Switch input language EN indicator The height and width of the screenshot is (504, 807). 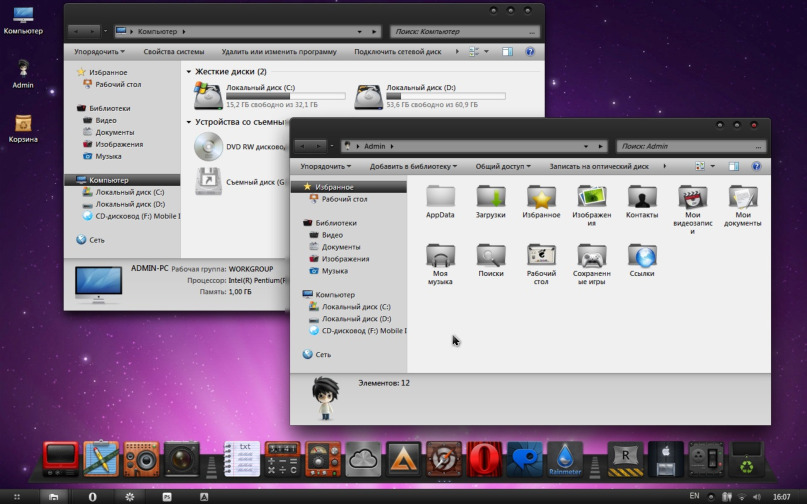(x=694, y=496)
